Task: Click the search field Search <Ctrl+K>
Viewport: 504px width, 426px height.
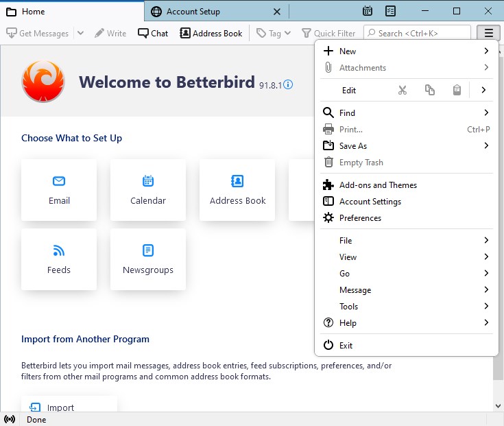Action: (x=417, y=33)
